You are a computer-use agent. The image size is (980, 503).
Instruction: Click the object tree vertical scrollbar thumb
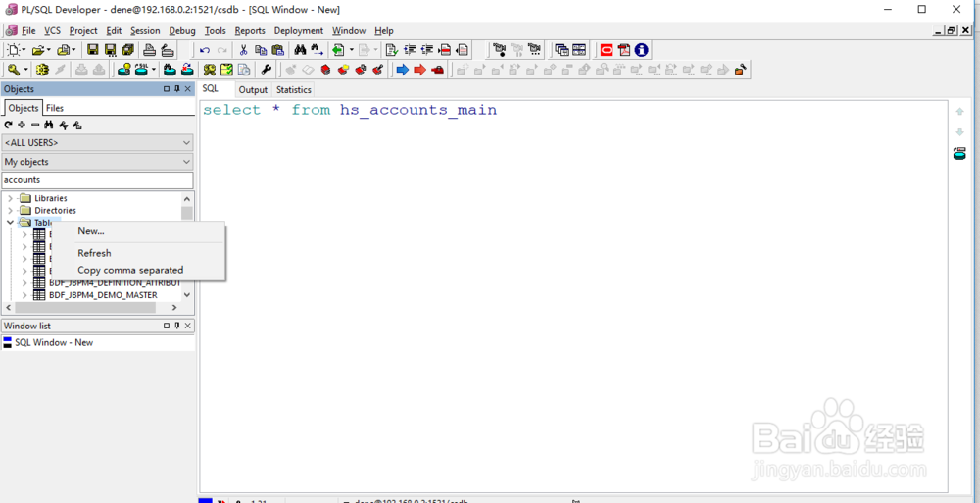(187, 213)
